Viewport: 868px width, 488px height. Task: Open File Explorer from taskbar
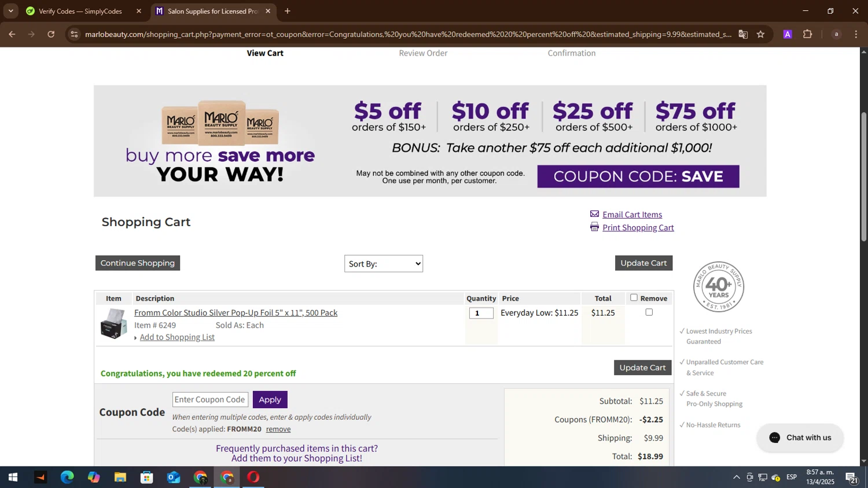120,478
